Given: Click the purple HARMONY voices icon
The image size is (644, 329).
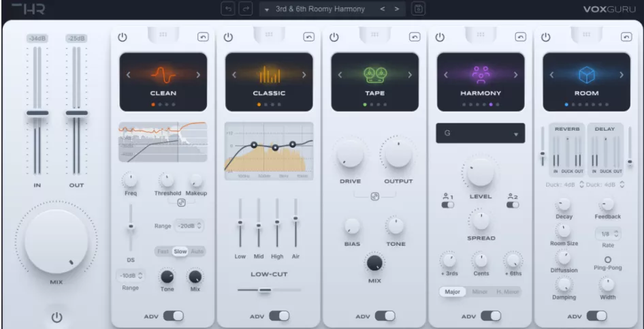Looking at the screenshot, I should [481, 75].
